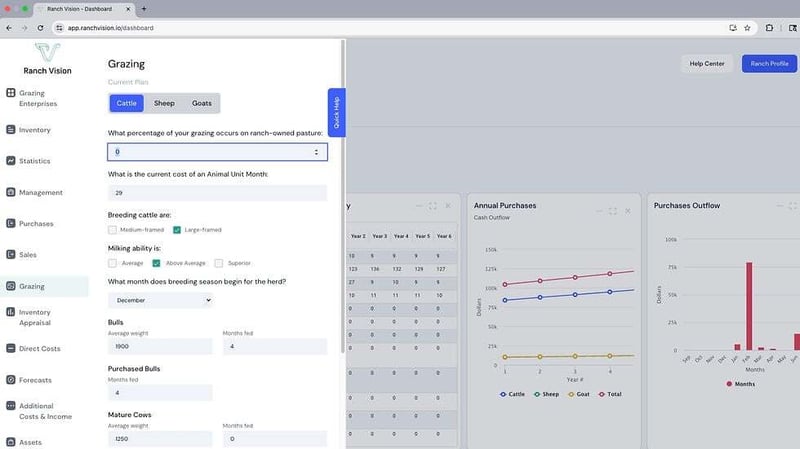
Task: Check the Medium-framed breeding cattle box
Action: [113, 230]
